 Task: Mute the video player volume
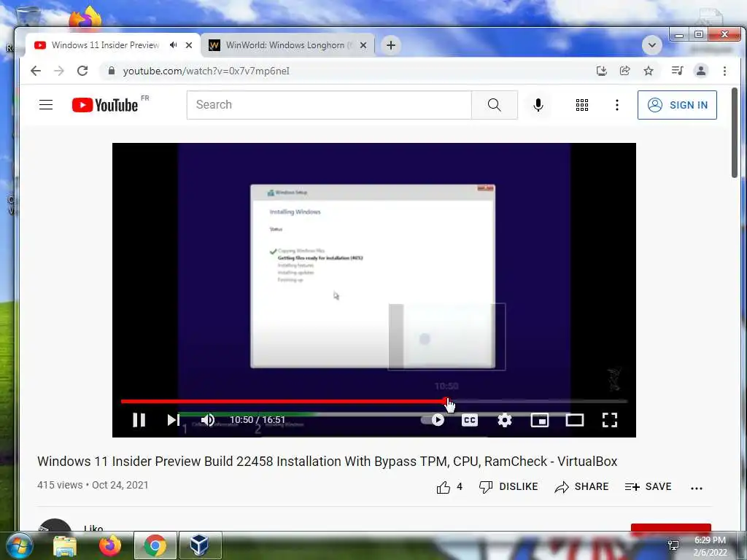pyautogui.click(x=208, y=419)
